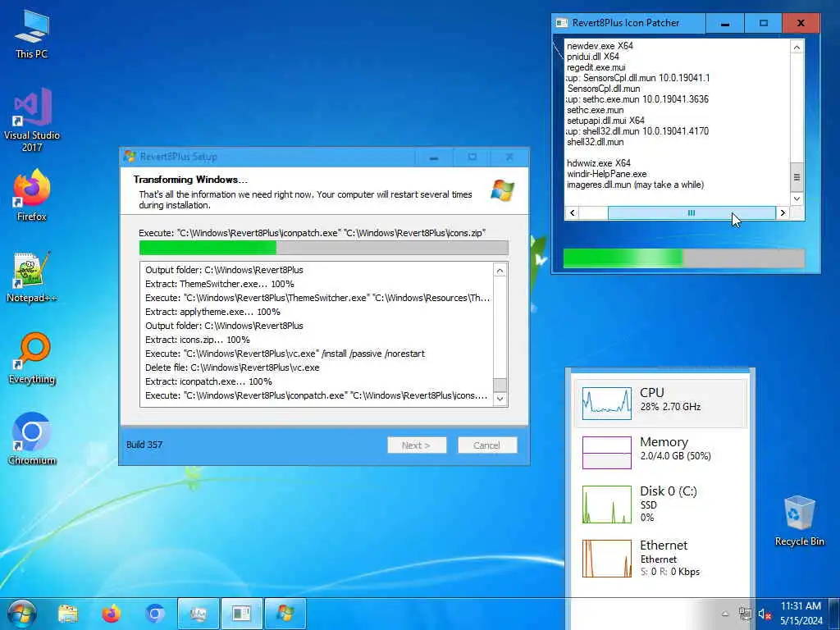Switch to the performance monitor taskbar button

198,614
